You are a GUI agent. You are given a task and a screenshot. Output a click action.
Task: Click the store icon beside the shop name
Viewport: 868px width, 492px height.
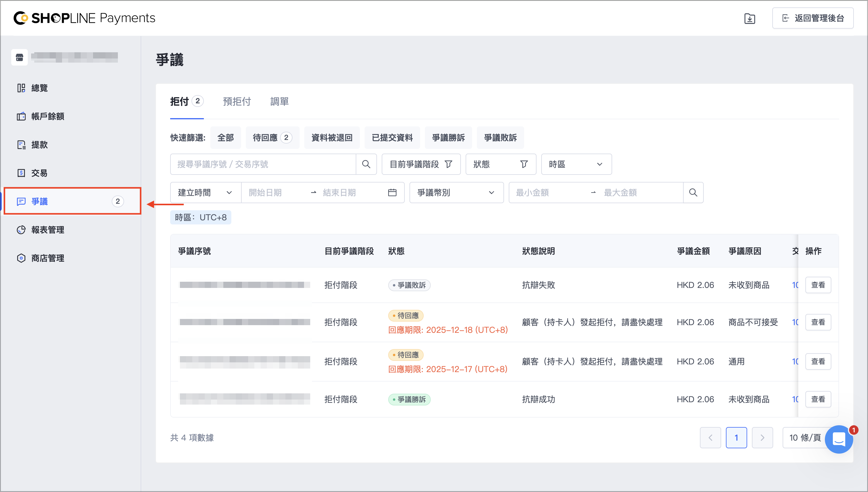pyautogui.click(x=19, y=57)
